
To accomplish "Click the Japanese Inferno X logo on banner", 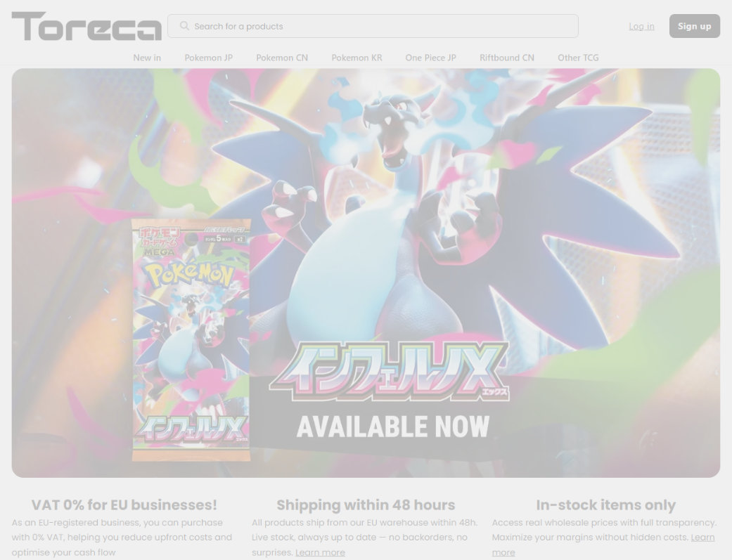I will (x=389, y=372).
